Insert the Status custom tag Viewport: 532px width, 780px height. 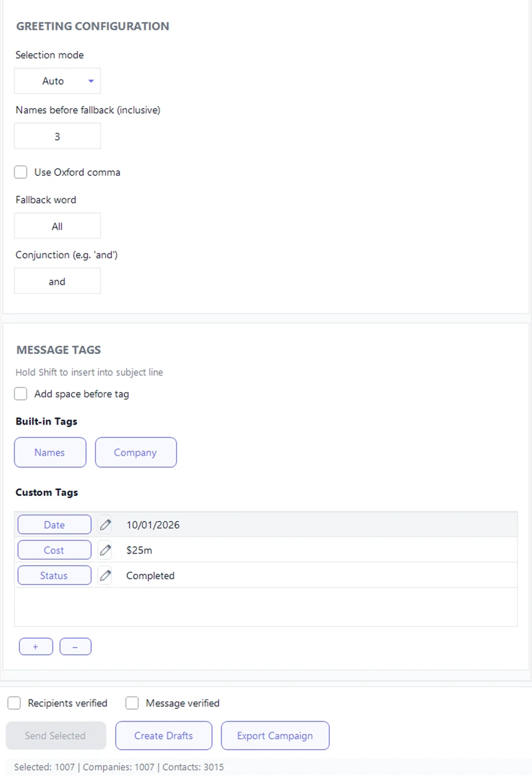pyautogui.click(x=54, y=576)
